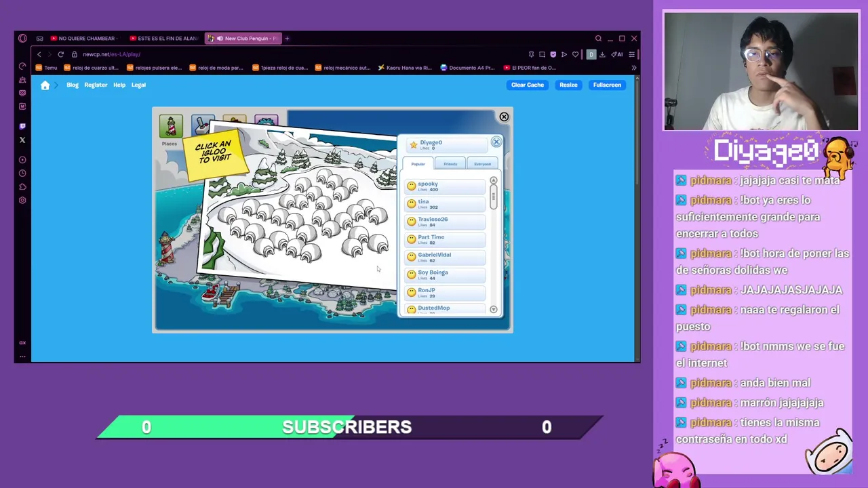Screen dimensions: 868x488
Task: Open the easy setup menu icon
Action: [x=632, y=54]
